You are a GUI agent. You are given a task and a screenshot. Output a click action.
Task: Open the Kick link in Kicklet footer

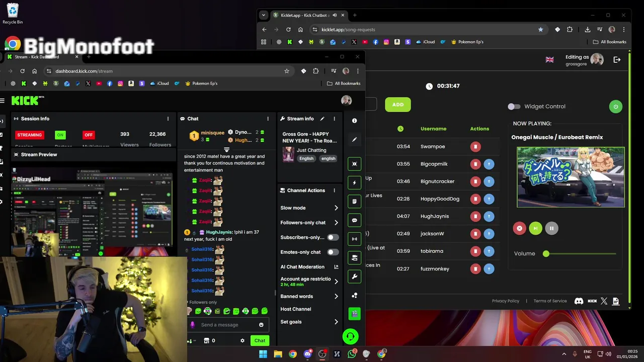[592, 301]
